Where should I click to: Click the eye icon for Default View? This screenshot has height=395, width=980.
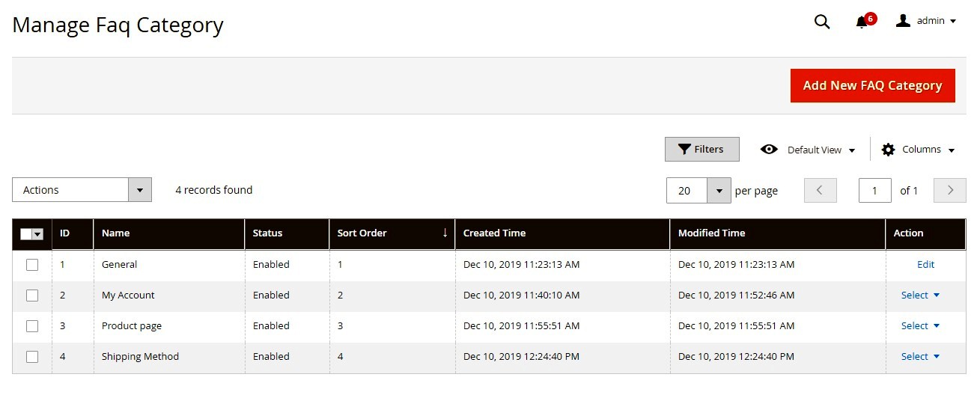pyautogui.click(x=769, y=150)
